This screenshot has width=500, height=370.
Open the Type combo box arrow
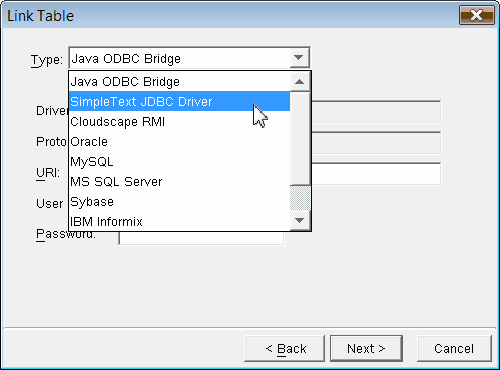click(x=299, y=58)
